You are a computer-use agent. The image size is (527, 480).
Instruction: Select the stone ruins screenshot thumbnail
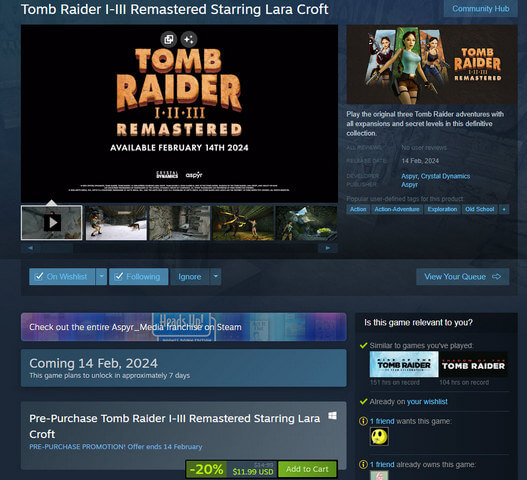pyautogui.click(x=179, y=223)
